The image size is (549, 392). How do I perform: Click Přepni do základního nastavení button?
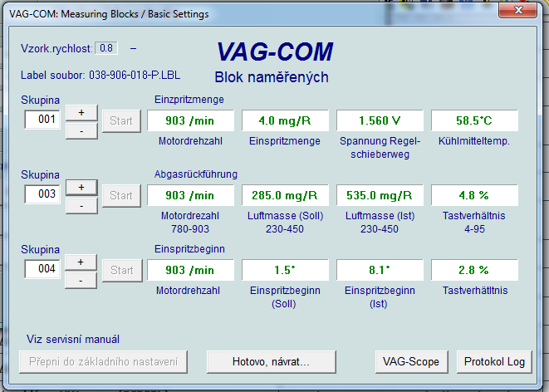103,361
